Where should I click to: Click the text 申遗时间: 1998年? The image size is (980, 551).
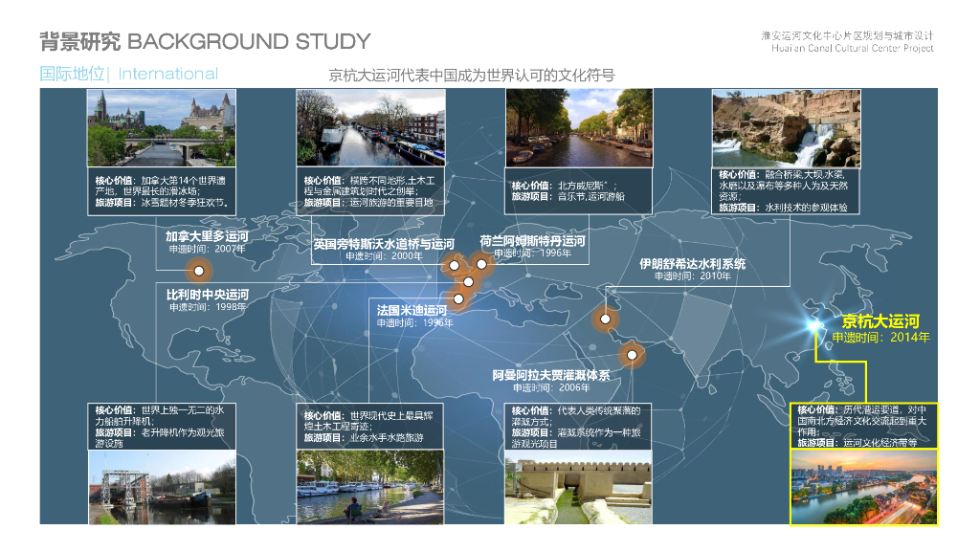pos(208,307)
